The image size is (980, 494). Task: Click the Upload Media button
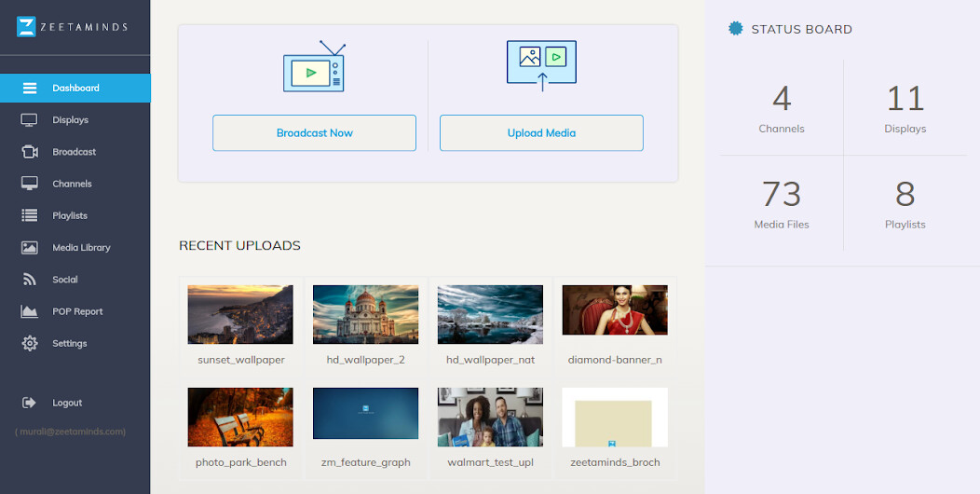(541, 132)
